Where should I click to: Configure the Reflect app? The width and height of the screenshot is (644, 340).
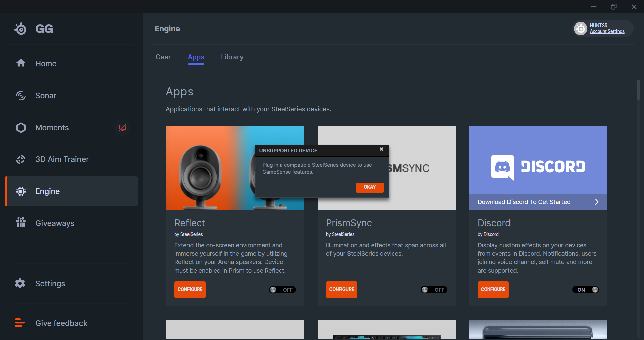tap(190, 289)
